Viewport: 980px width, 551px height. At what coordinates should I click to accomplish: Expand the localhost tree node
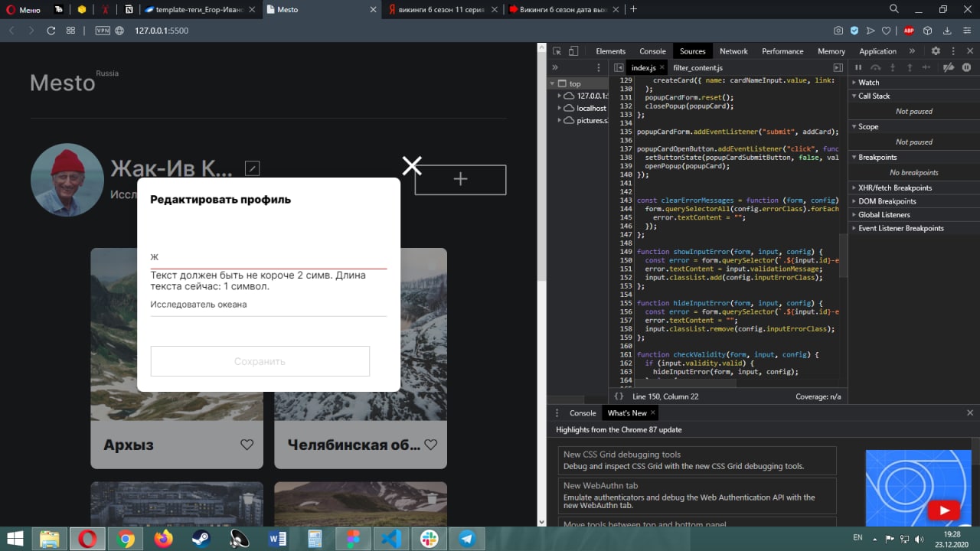pos(560,108)
